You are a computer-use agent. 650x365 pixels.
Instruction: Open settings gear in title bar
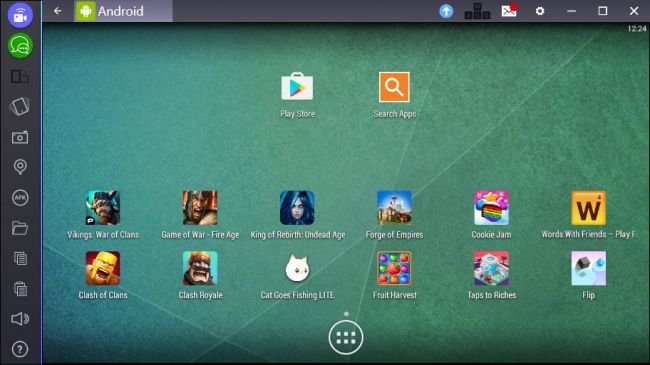pos(540,11)
